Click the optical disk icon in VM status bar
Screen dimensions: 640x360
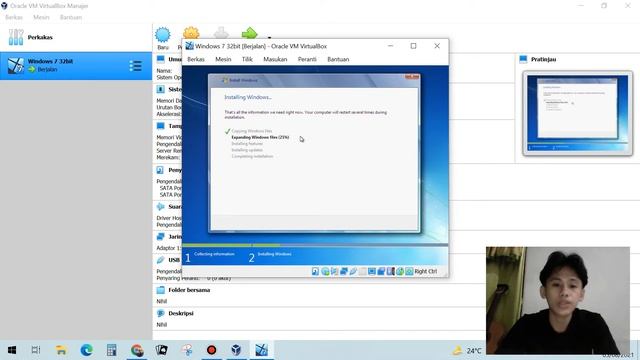pyautogui.click(x=325, y=271)
